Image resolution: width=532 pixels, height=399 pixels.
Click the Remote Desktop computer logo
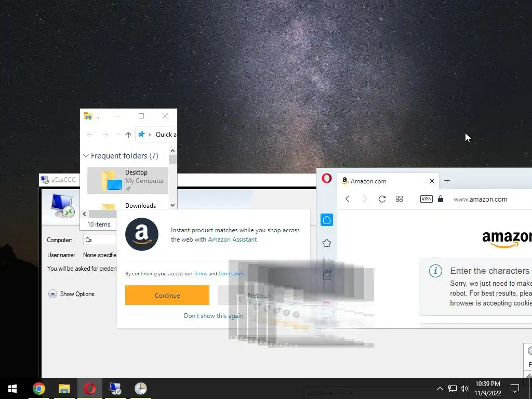pyautogui.click(x=62, y=205)
